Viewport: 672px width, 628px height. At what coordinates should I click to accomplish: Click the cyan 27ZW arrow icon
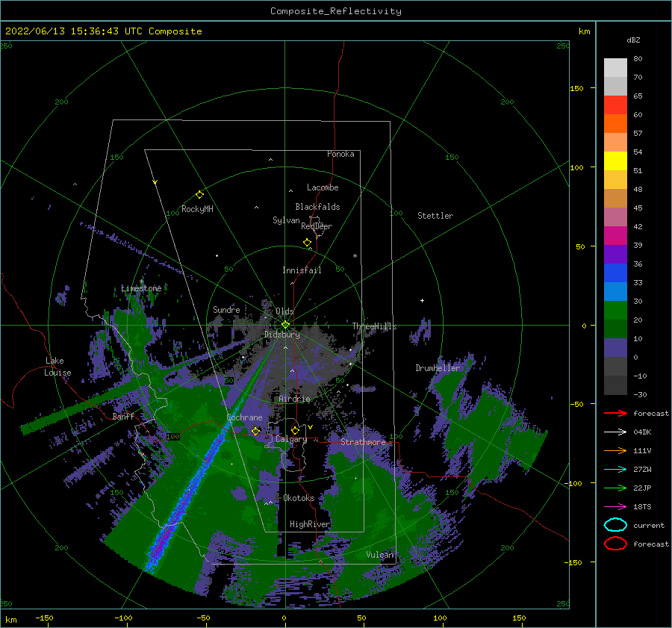615,470
